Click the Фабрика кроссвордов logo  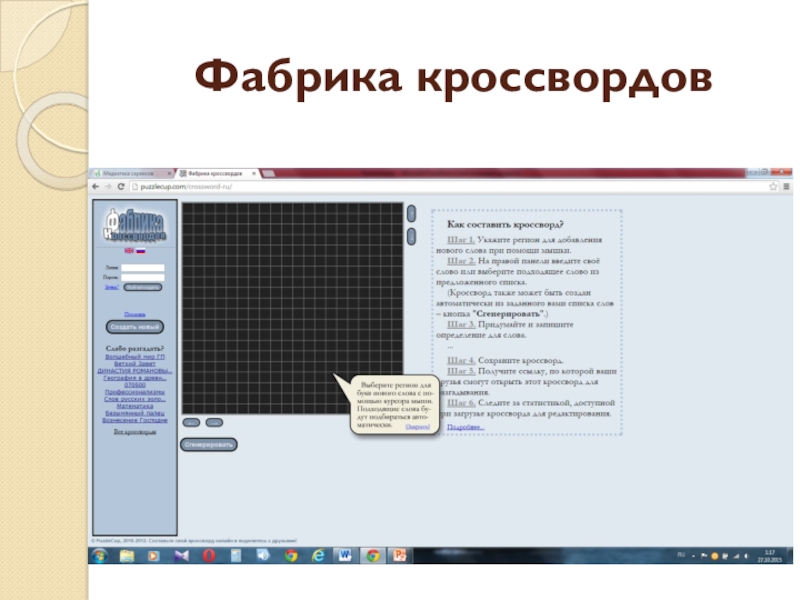[135, 226]
